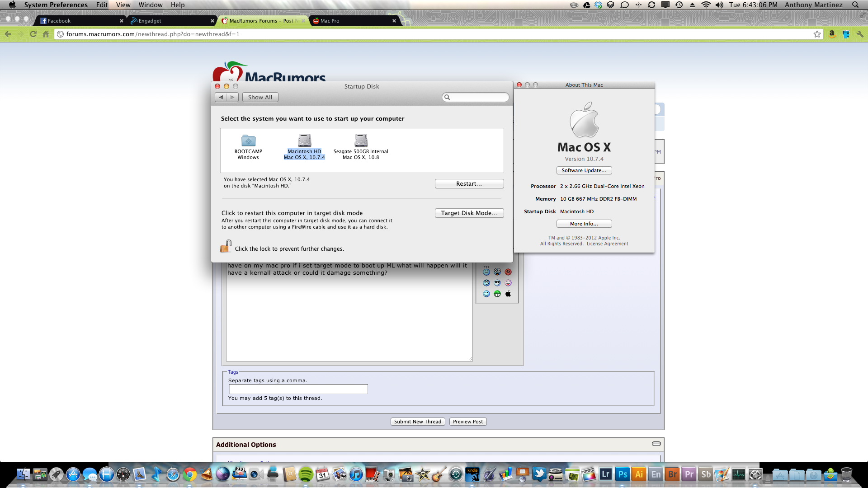The width and height of the screenshot is (868, 488).
Task: Open the Time Machine menu bar icon
Action: 679,5
